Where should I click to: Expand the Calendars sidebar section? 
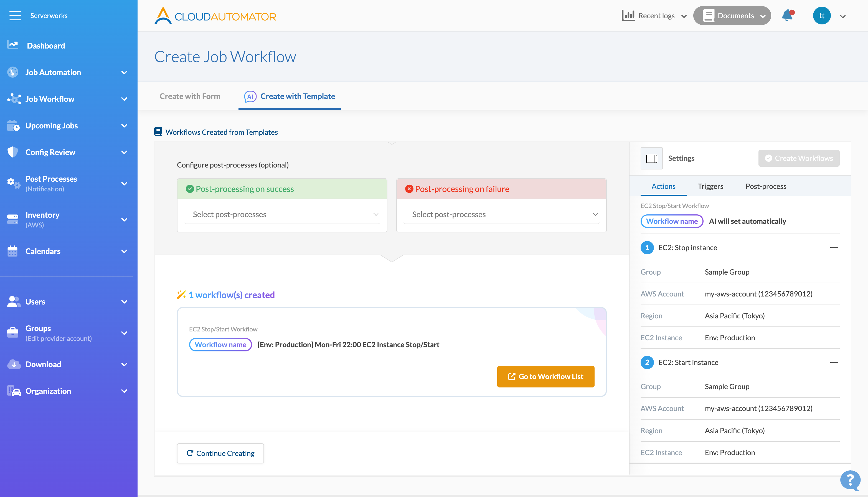(124, 251)
